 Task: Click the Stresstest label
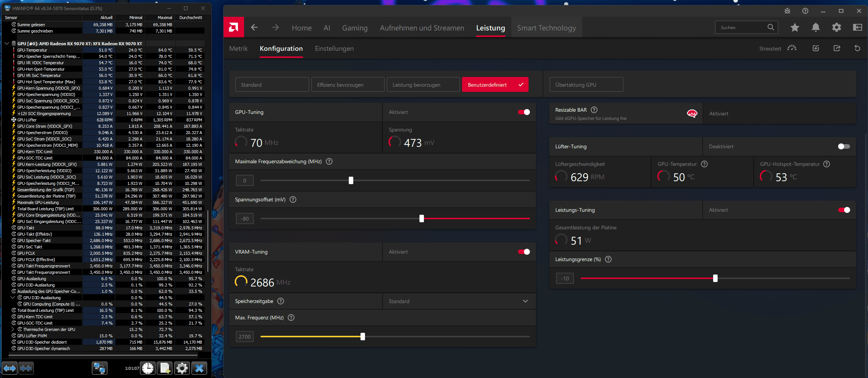click(770, 49)
